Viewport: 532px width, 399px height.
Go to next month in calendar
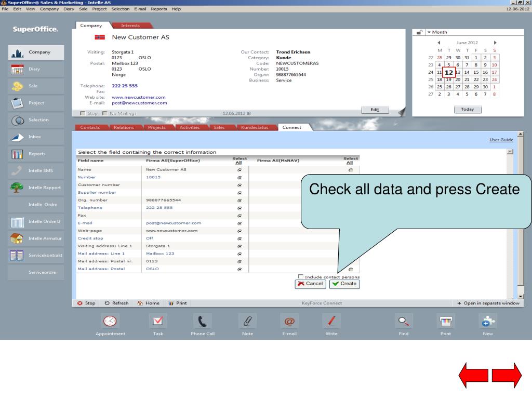click(x=495, y=43)
